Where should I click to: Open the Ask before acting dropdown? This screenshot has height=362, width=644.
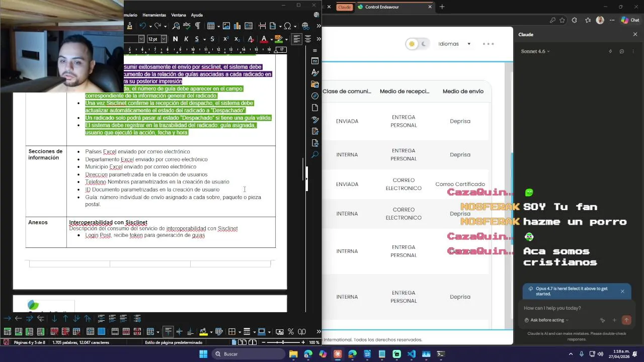point(546,320)
